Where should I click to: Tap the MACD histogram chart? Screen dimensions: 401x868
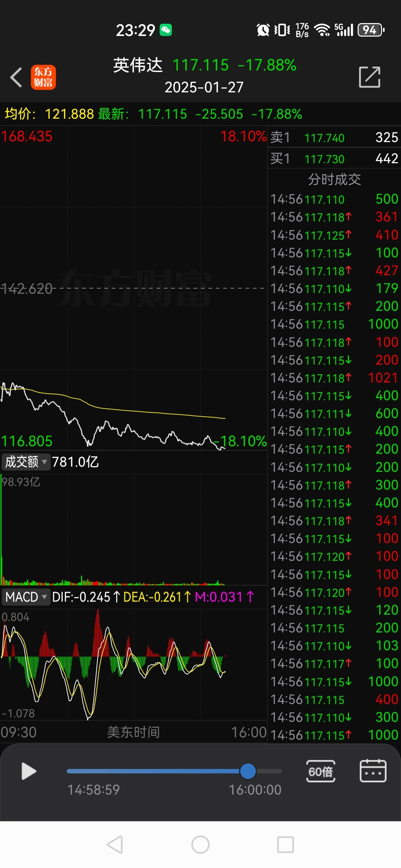134,664
